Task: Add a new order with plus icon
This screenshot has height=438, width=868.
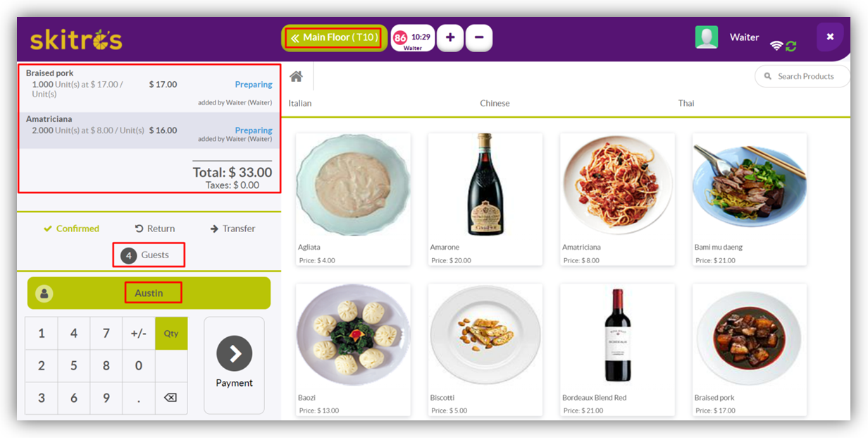Action: tap(450, 37)
